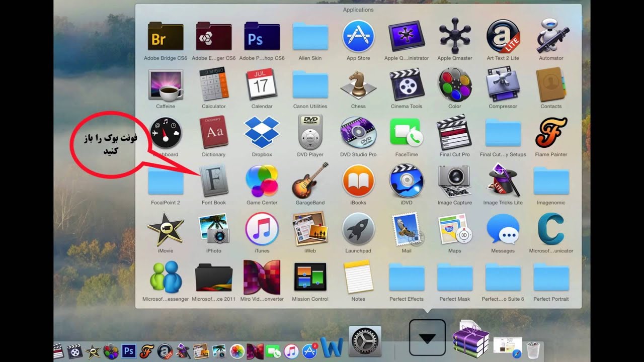Launch Automator
This screenshot has width=644, height=362.
tap(551, 36)
